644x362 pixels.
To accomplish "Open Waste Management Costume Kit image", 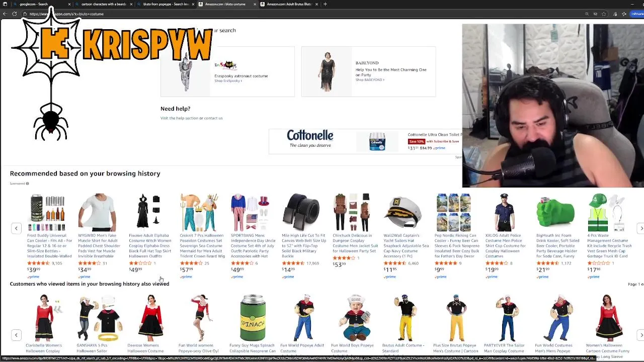I will point(606,212).
